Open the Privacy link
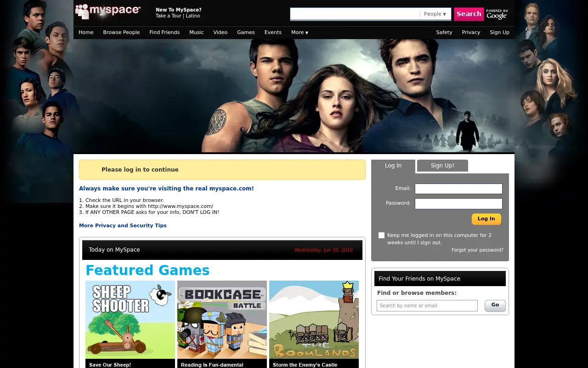Image resolution: width=588 pixels, height=368 pixels. coord(471,33)
